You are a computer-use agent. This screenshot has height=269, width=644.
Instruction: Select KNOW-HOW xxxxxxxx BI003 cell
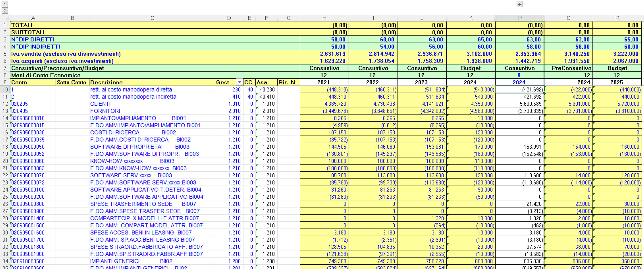tap(152, 161)
